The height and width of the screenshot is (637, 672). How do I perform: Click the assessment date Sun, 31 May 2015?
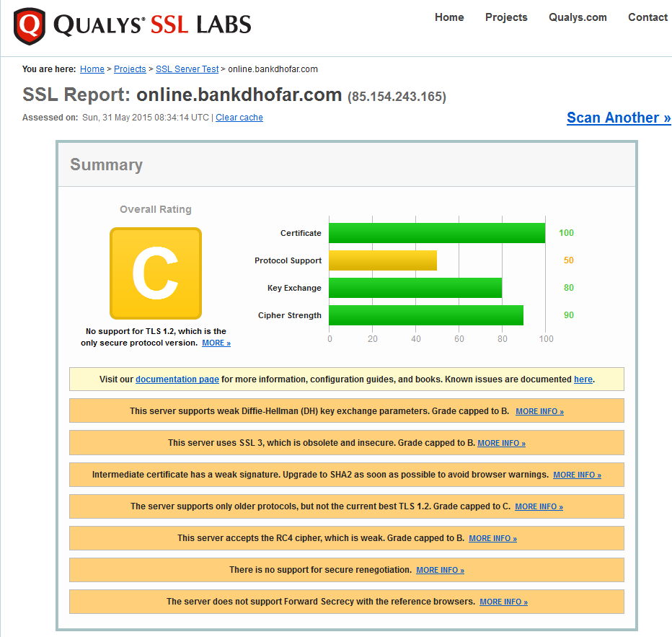[146, 118]
